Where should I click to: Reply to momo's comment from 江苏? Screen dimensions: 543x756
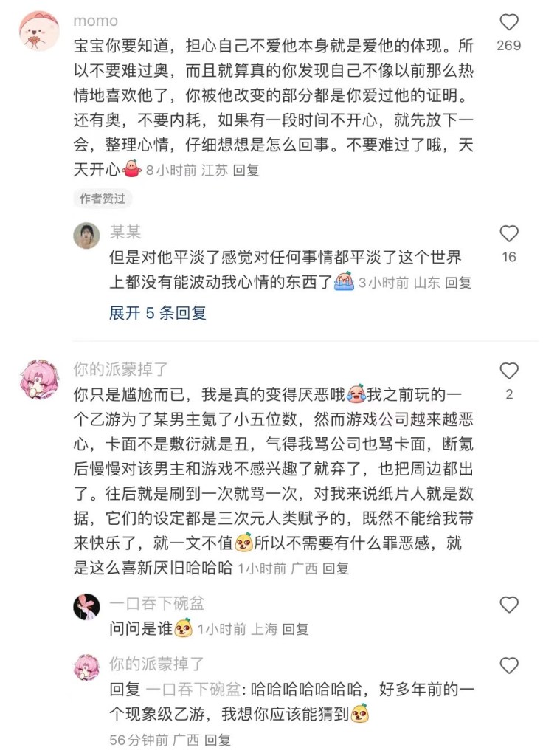coord(246,171)
